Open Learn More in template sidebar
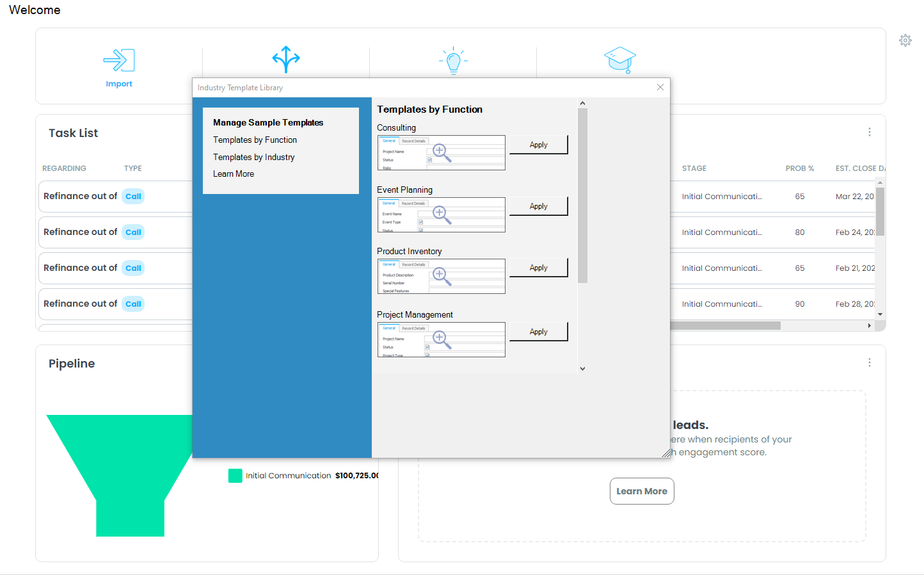Screen dimensions: 924x575 click(x=234, y=174)
